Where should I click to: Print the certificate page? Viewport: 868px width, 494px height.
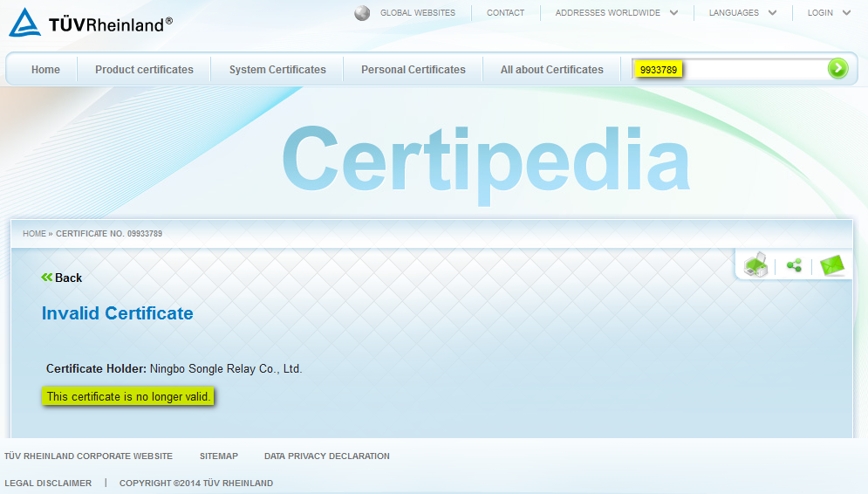(x=756, y=265)
